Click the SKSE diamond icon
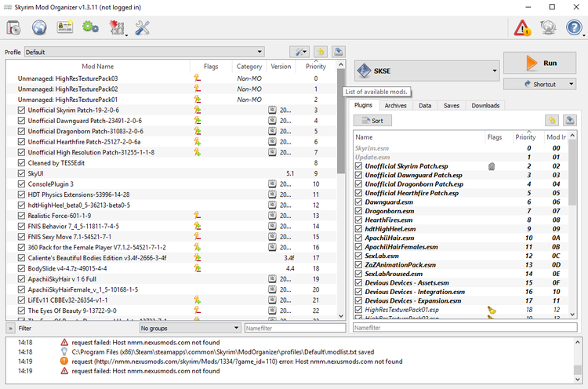588x389 pixels. click(x=364, y=71)
